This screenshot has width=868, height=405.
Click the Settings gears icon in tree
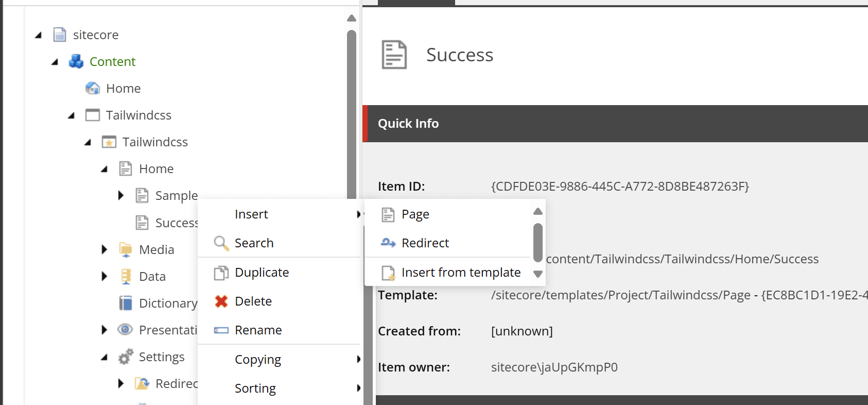[126, 357]
